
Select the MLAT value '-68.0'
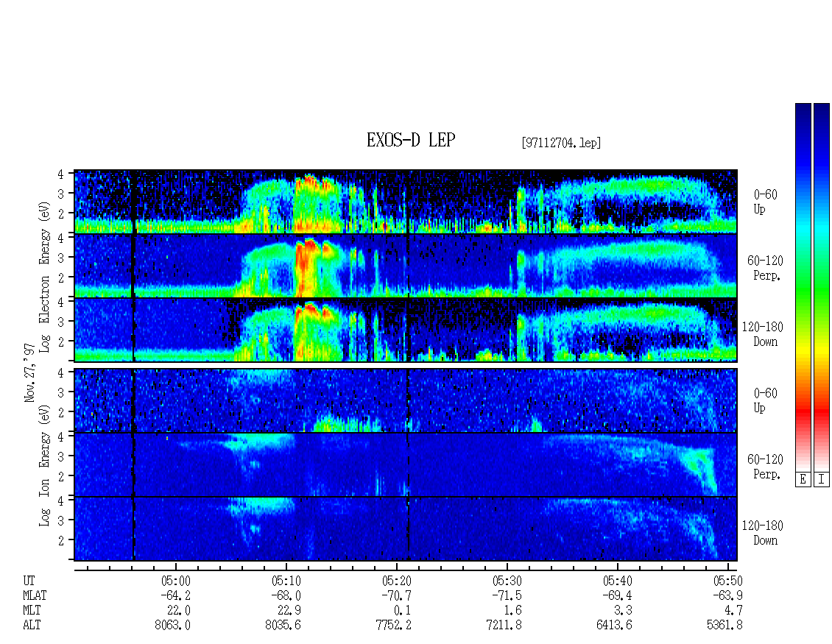pos(286,595)
